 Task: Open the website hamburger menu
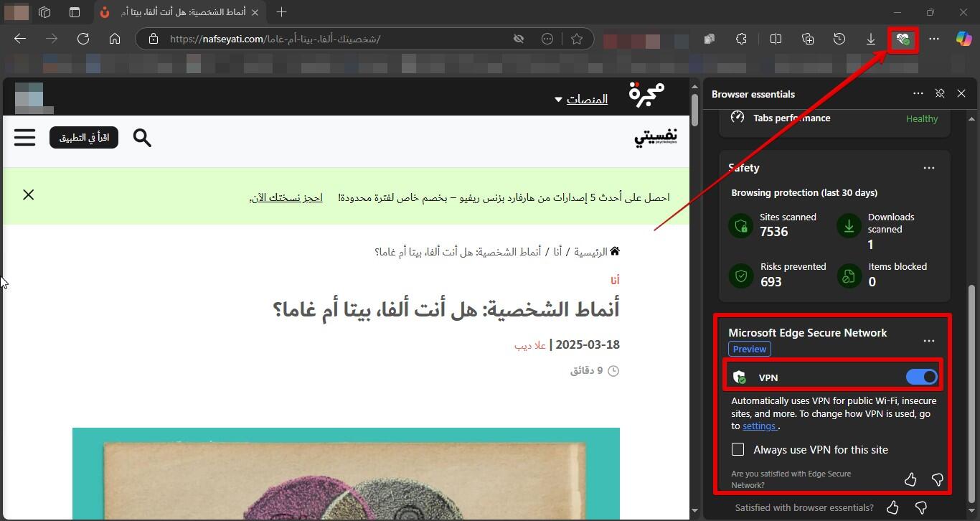click(x=25, y=137)
